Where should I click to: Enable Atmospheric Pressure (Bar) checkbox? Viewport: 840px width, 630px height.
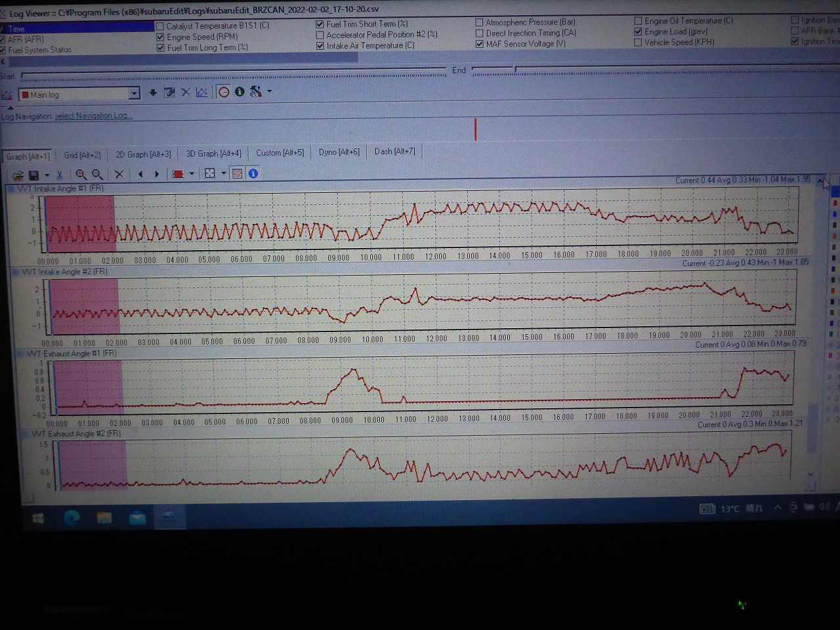tap(479, 22)
